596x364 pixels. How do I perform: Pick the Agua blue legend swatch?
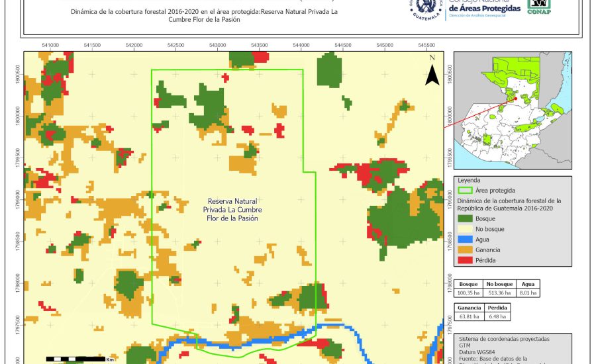coord(466,239)
